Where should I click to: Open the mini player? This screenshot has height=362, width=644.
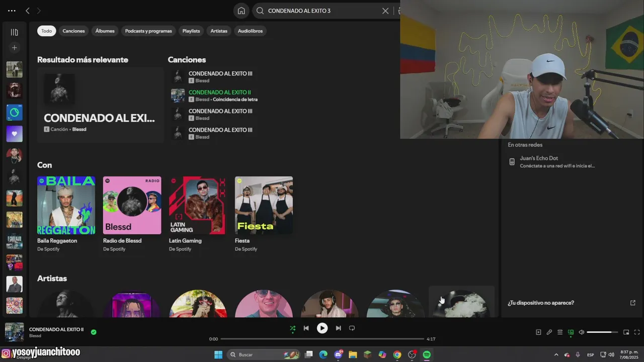pyautogui.click(x=626, y=332)
